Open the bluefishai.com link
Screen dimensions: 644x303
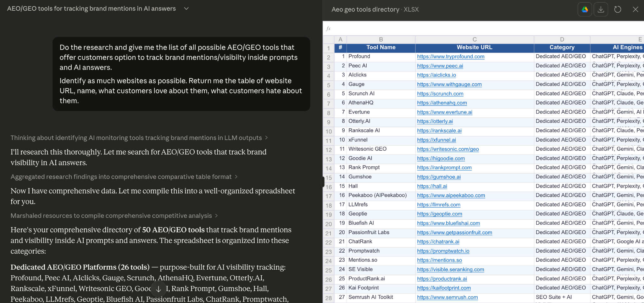tap(448, 223)
